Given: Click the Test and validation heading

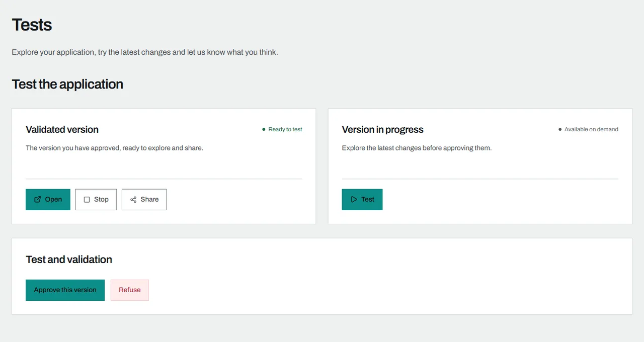Looking at the screenshot, I should pos(69,260).
